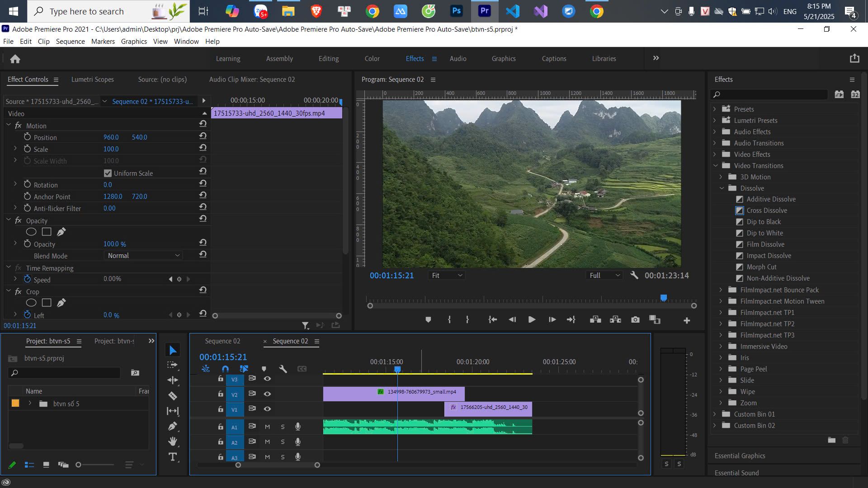Click the Add Marker icon in Program monitor
The image size is (868, 488).
click(x=428, y=320)
